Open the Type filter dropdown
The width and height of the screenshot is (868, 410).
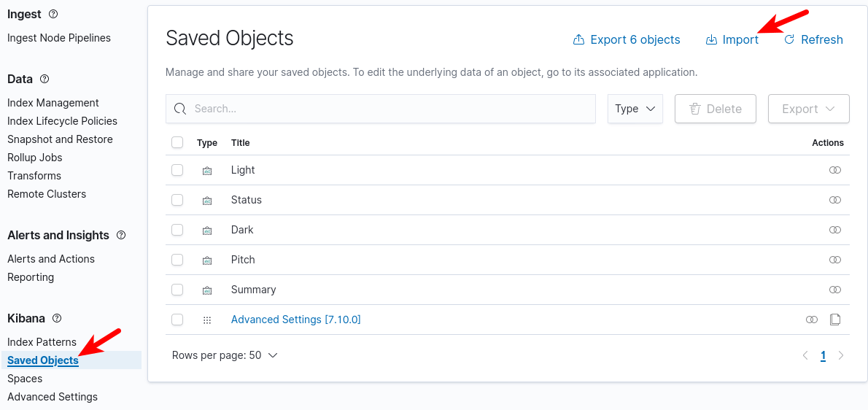click(x=635, y=109)
